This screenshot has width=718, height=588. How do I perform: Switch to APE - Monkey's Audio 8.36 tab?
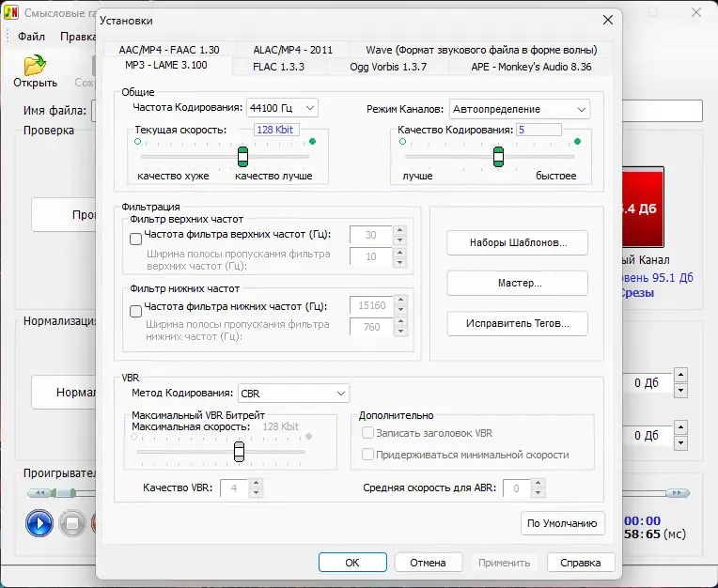coord(531,67)
